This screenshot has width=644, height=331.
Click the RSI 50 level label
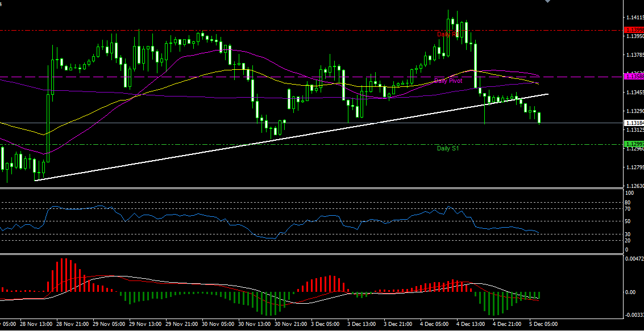tap(629, 221)
